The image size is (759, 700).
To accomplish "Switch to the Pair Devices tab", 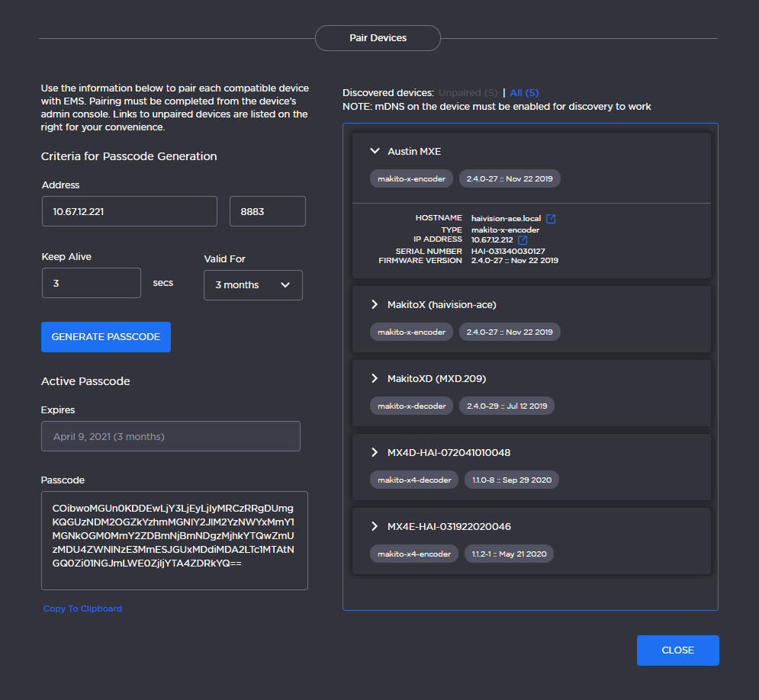I will click(378, 37).
